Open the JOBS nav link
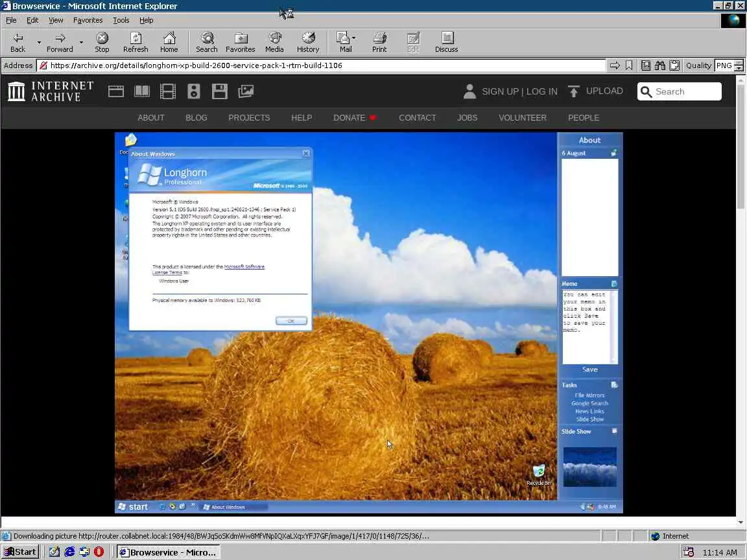 (468, 117)
